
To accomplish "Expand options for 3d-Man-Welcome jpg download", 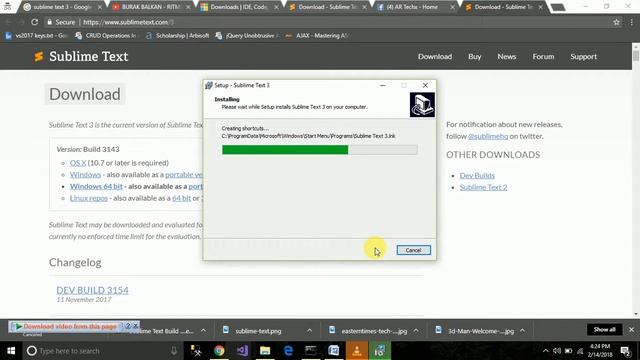I will point(522,331).
